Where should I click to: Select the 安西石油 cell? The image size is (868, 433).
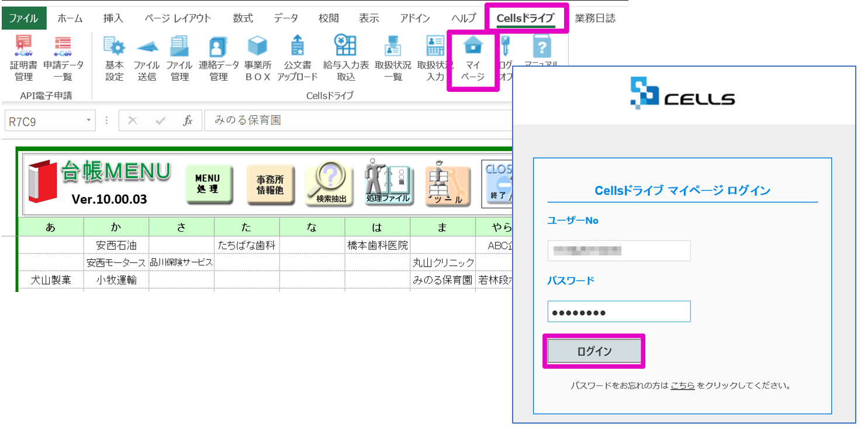116,245
